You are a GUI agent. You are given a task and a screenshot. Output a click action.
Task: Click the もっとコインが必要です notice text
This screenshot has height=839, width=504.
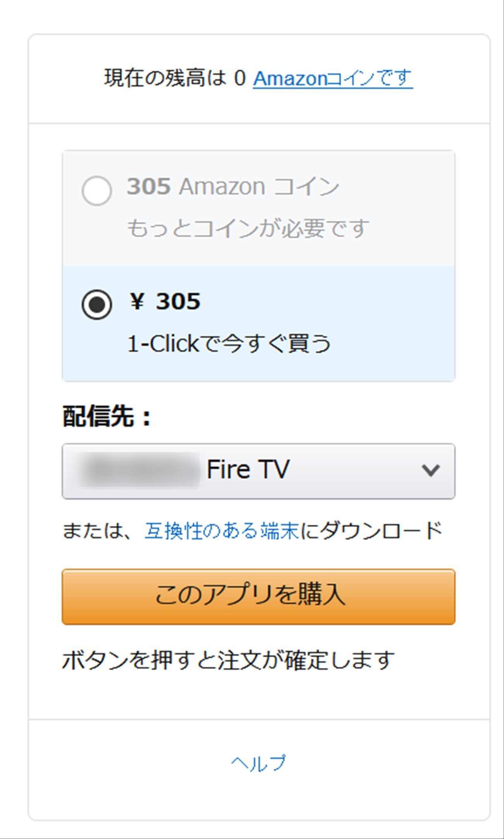tap(248, 228)
